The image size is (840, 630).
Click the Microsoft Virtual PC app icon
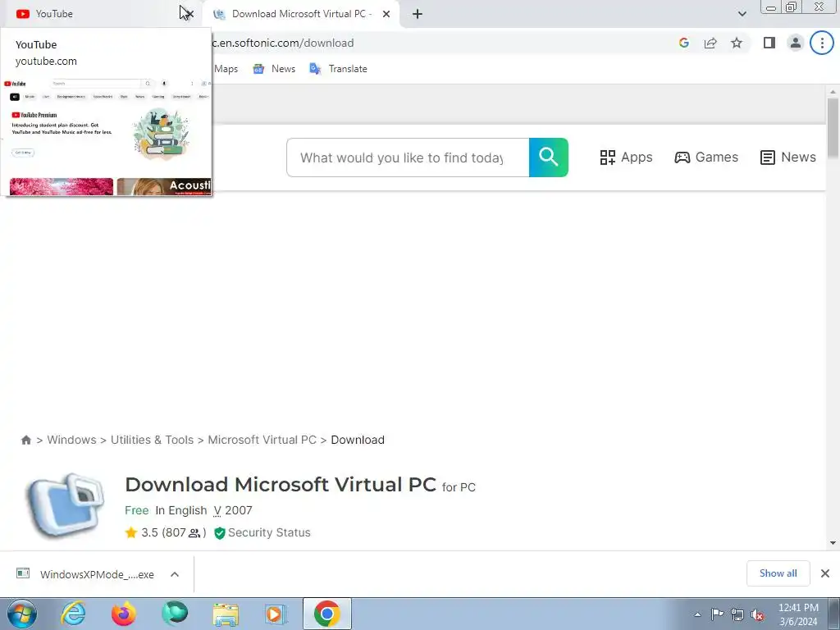65,505
